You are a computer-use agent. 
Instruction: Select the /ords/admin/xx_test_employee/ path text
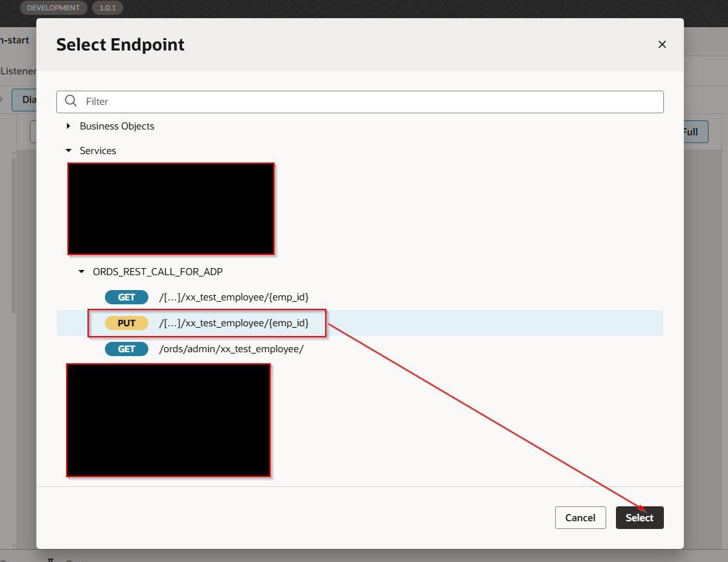pyautogui.click(x=231, y=349)
